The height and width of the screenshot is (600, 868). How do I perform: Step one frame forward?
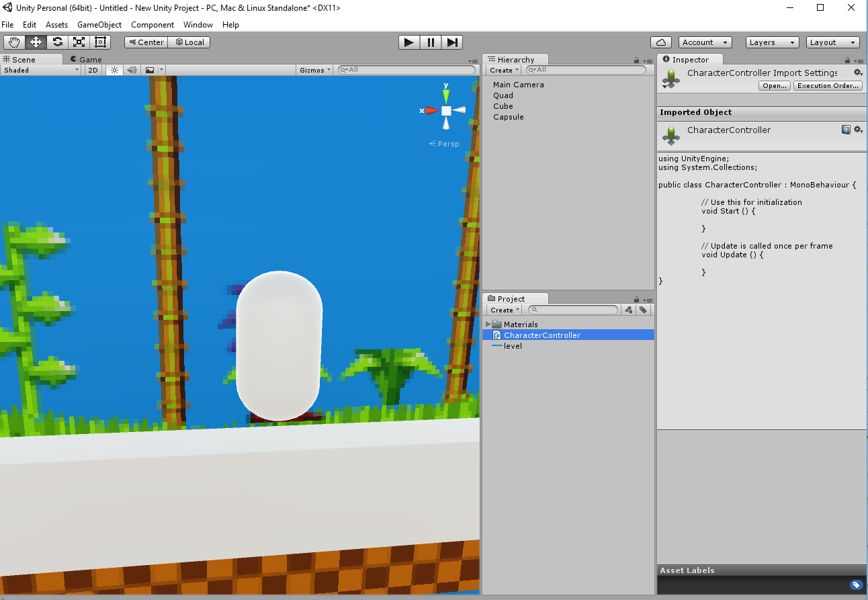click(452, 42)
